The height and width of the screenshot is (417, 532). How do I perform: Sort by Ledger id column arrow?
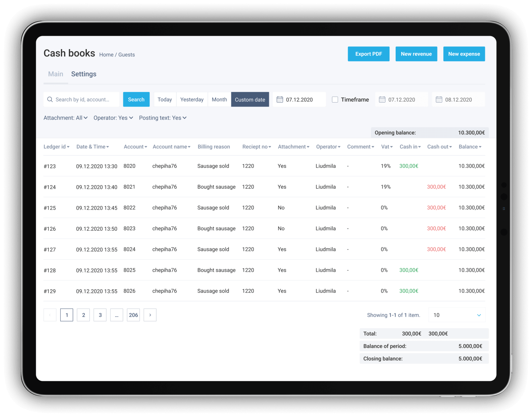tap(68, 147)
